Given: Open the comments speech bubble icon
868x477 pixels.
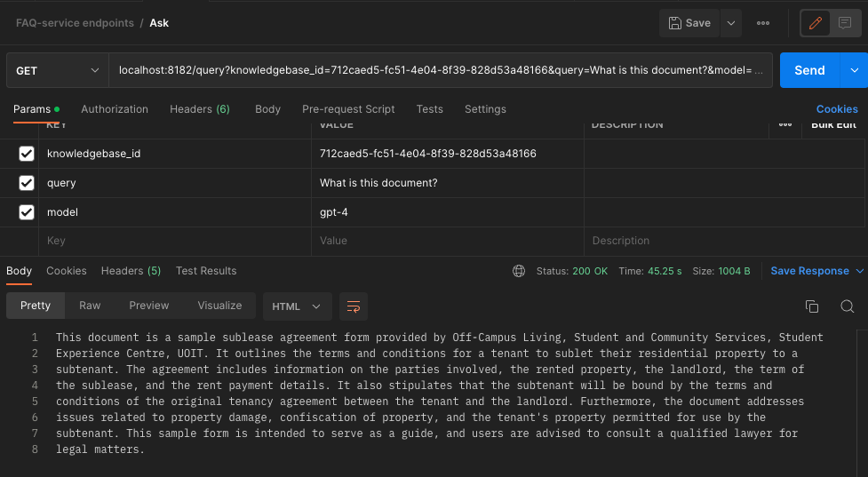Looking at the screenshot, I should (845, 23).
